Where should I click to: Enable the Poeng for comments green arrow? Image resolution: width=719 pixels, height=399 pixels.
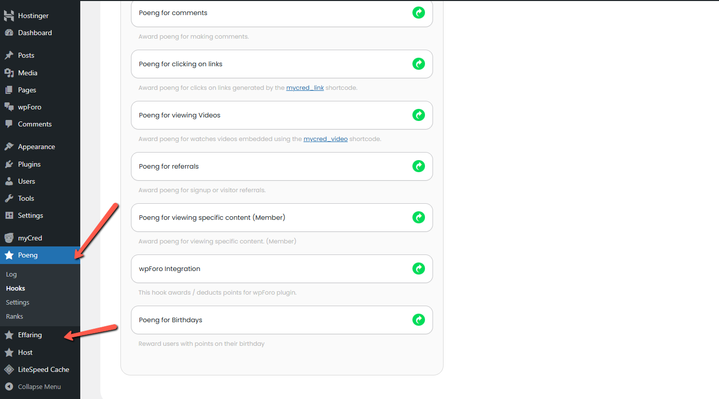[418, 13]
